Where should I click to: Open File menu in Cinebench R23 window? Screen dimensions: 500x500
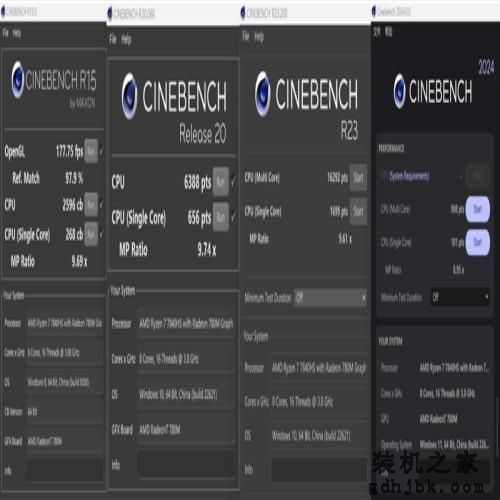tap(246, 36)
